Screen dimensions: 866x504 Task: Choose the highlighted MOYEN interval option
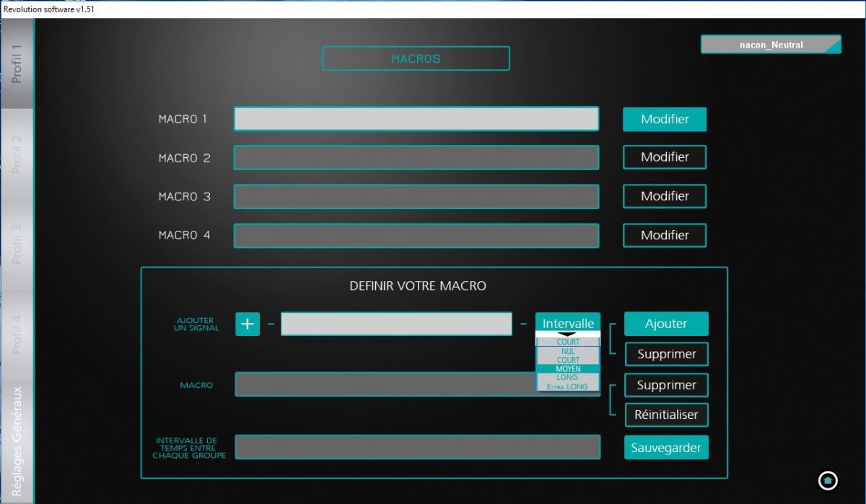click(x=568, y=369)
